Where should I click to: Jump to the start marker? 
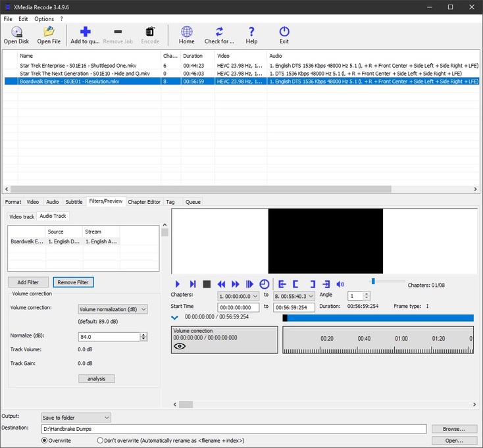[282, 284]
